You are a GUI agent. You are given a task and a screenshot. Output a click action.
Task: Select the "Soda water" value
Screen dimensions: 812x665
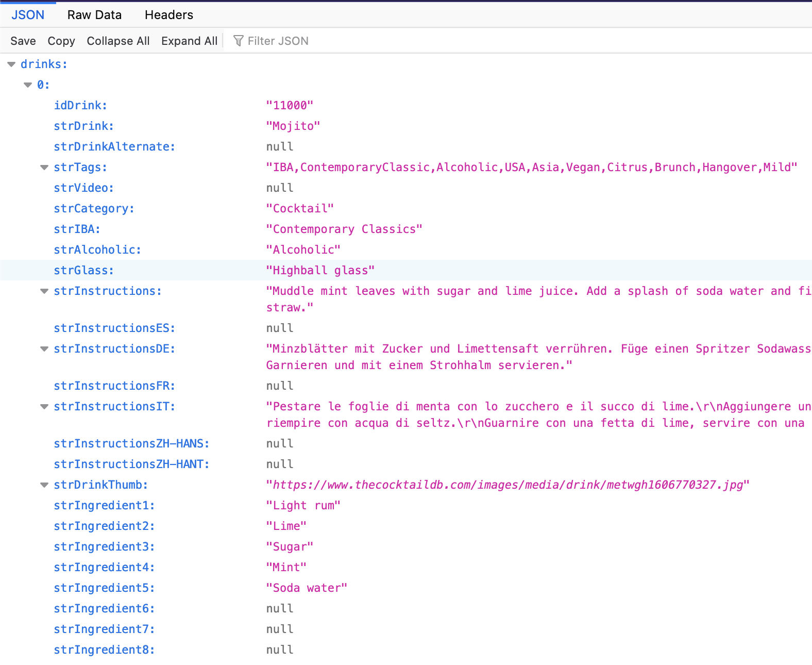(307, 588)
